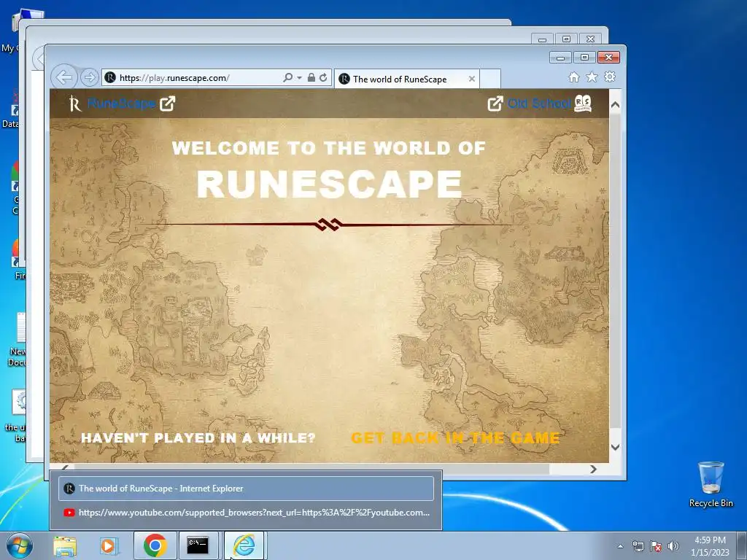Click the RuneScape R logo in header
This screenshot has width=747, height=560.
point(75,104)
